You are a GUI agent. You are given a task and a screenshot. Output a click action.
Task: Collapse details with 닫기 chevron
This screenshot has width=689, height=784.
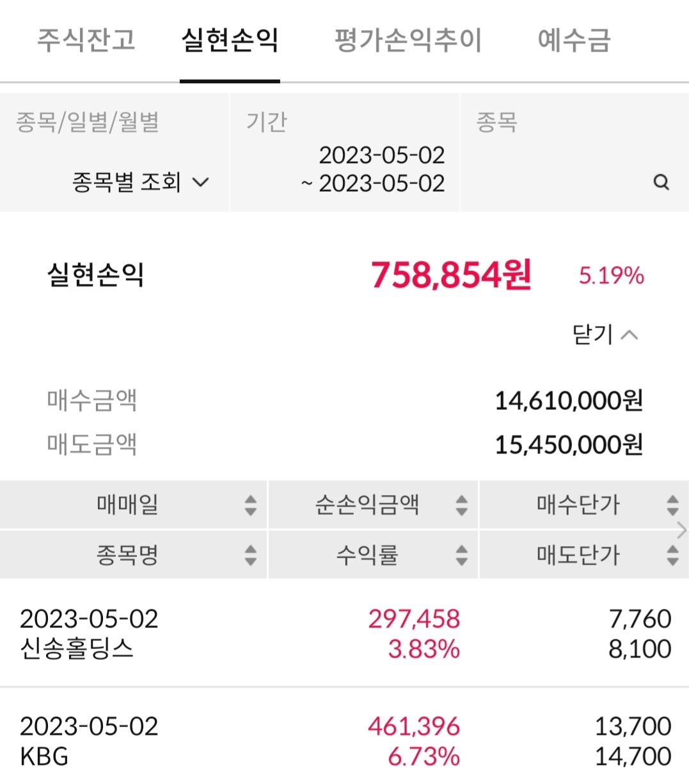coord(605,334)
